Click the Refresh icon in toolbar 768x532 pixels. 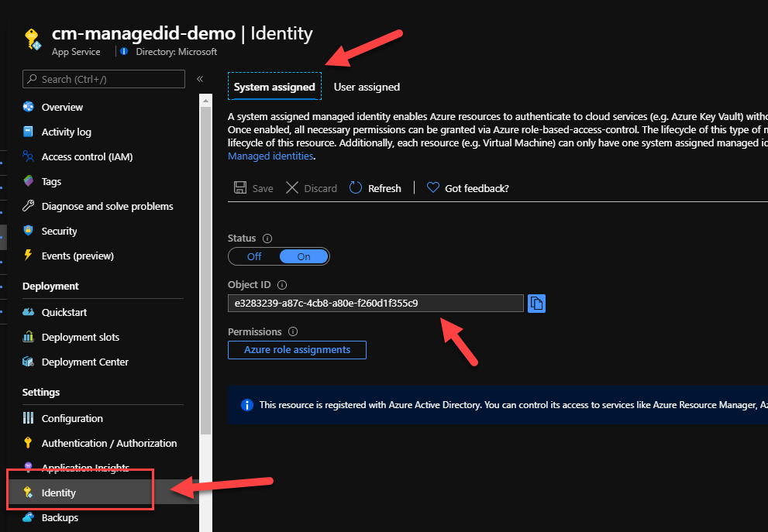[356, 188]
